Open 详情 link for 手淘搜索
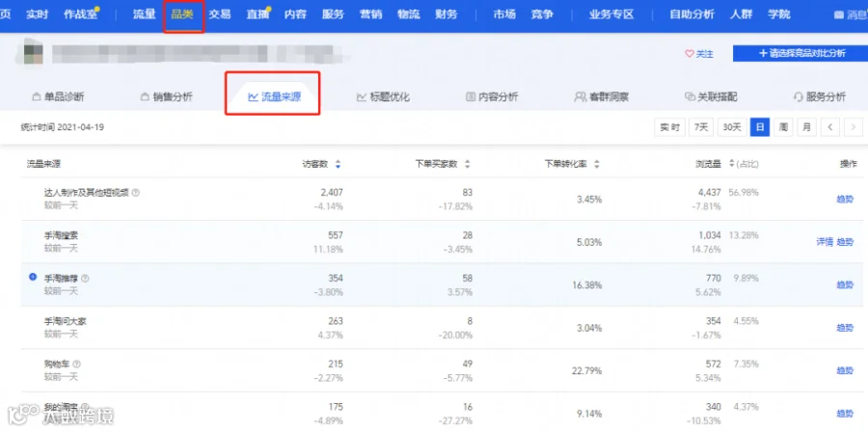Image resolution: width=868 pixels, height=432 pixels. (x=825, y=242)
